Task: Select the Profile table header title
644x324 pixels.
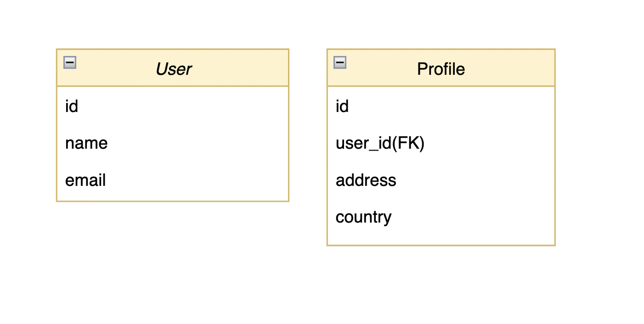Action: click(x=441, y=69)
